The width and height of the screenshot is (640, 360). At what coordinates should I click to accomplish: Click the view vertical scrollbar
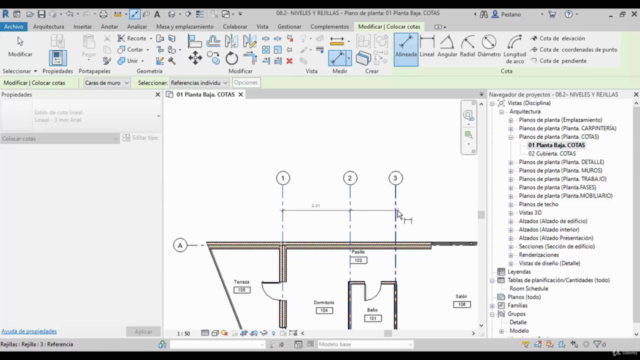pos(481,214)
